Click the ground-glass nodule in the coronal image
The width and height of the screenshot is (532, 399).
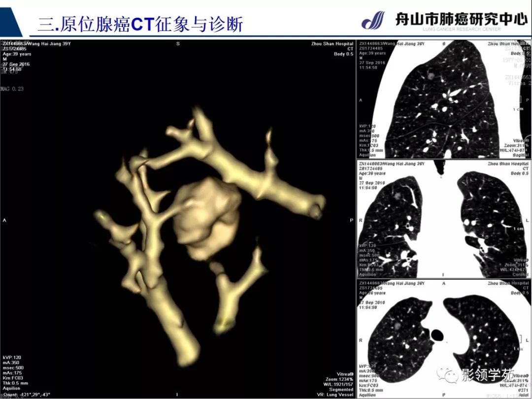coord(398,196)
